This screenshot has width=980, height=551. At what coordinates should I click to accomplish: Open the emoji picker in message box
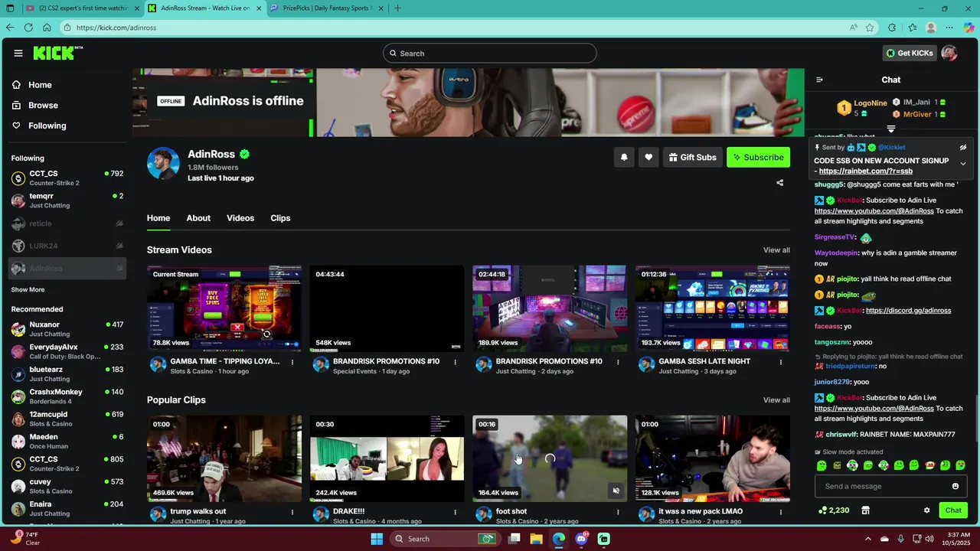coord(955,486)
